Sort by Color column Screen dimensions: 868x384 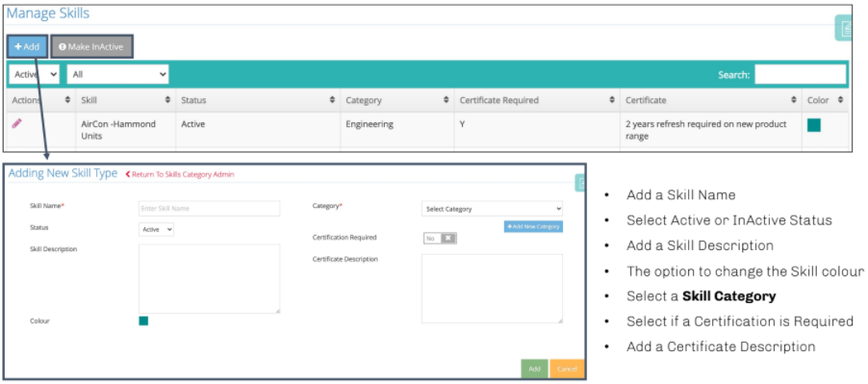[825, 100]
